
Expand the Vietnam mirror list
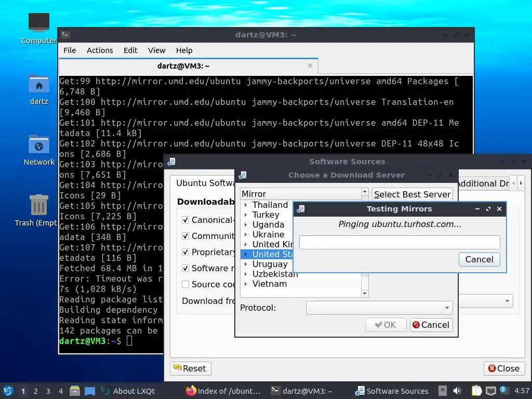click(x=246, y=284)
